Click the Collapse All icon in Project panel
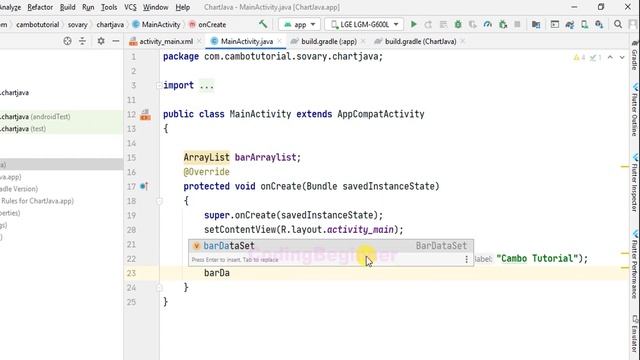 pyautogui.click(x=82, y=41)
